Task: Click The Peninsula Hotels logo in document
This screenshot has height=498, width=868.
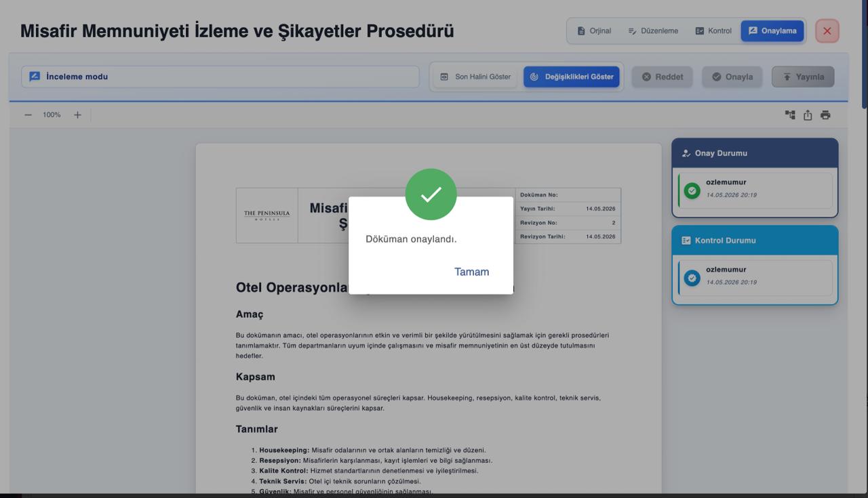Action: point(267,215)
